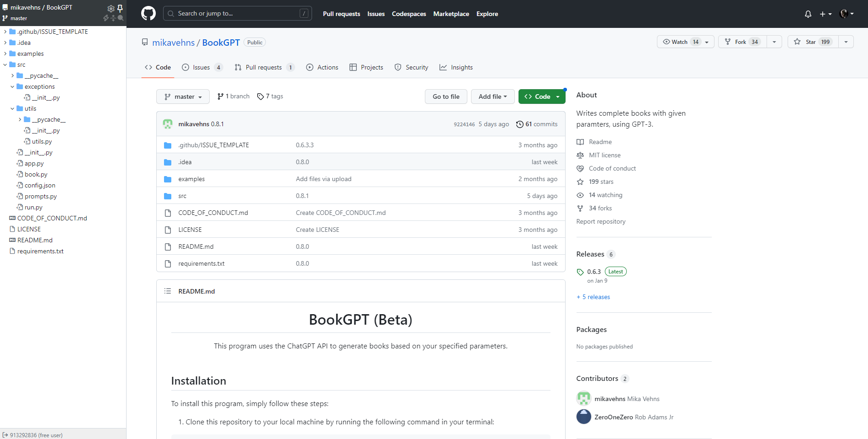Open the 61 commits history link
Image resolution: width=868 pixels, height=439 pixels.
tap(537, 124)
